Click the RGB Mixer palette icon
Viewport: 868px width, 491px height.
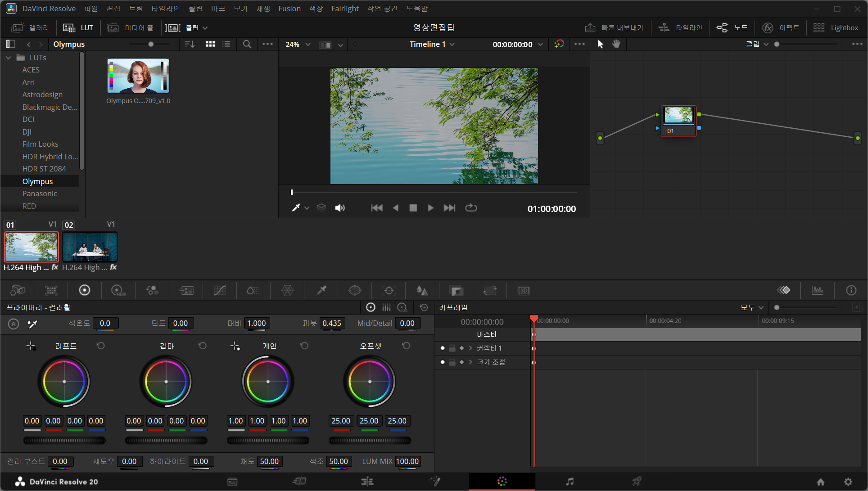click(152, 290)
